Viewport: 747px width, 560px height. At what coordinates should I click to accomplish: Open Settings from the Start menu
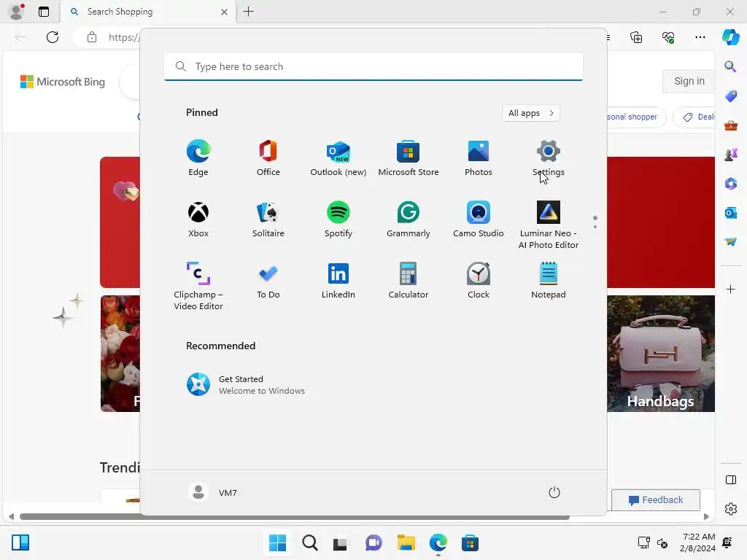pos(549,158)
